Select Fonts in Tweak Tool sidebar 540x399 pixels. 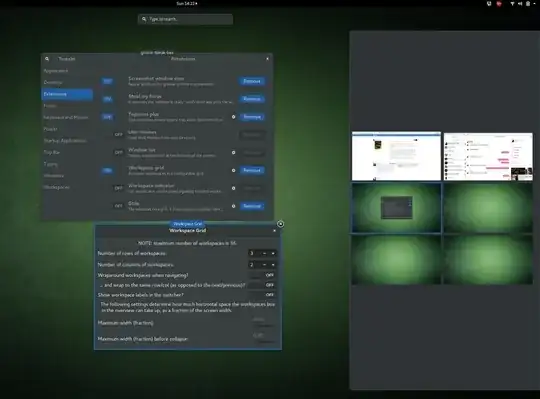click(67, 106)
